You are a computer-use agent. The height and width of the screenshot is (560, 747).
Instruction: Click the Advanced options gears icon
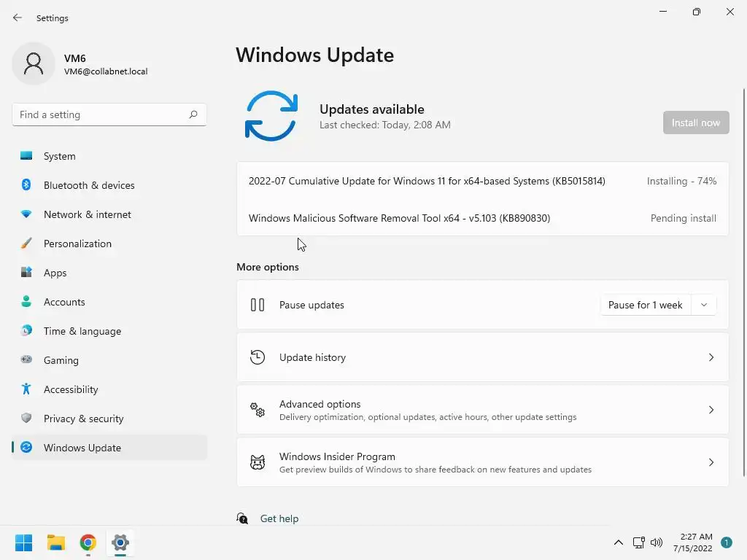[258, 410]
